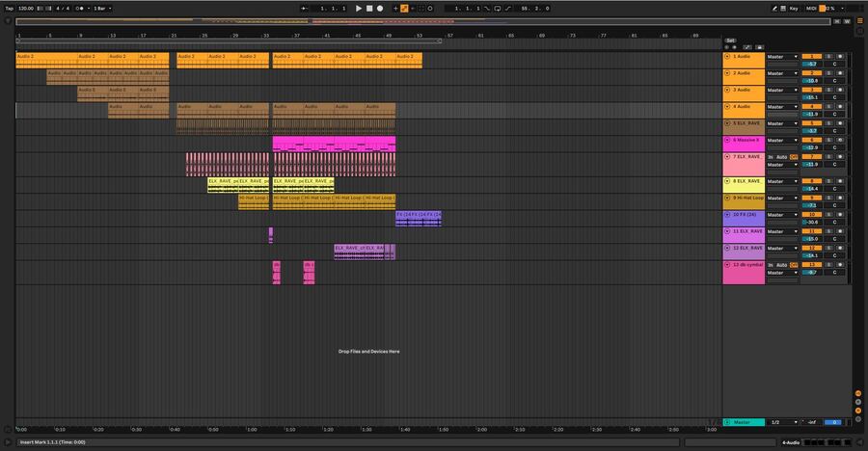Select In monitoring on track 7 ELX_RAVE

click(x=771, y=157)
